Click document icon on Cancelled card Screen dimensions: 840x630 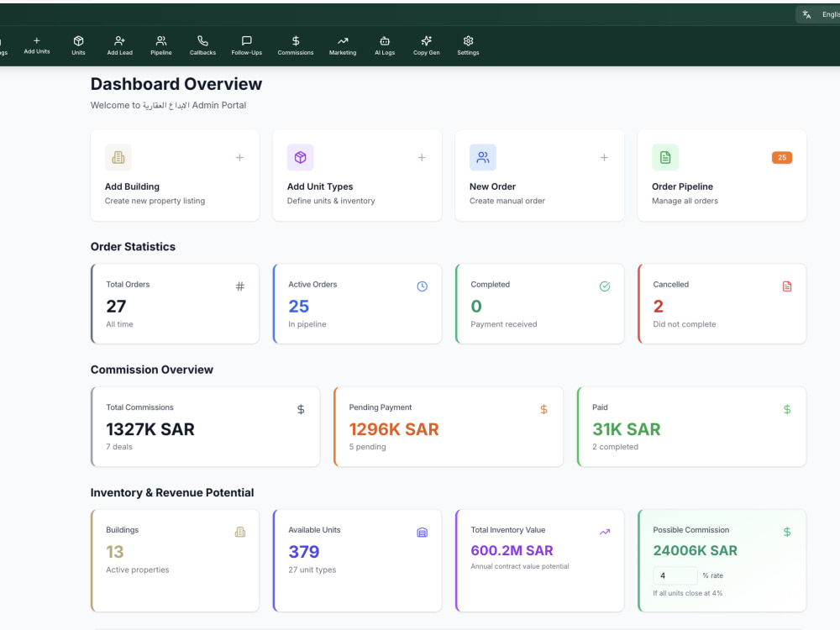[x=787, y=286]
